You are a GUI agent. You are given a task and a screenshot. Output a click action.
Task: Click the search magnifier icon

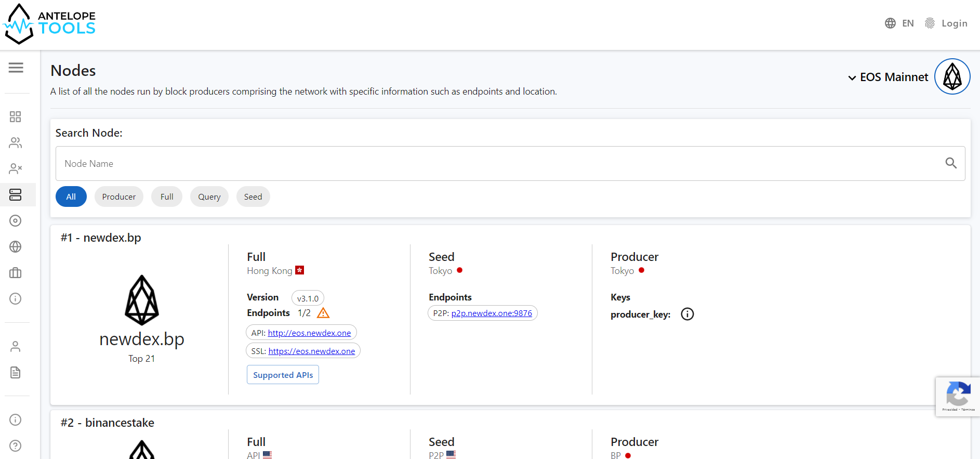tap(951, 163)
